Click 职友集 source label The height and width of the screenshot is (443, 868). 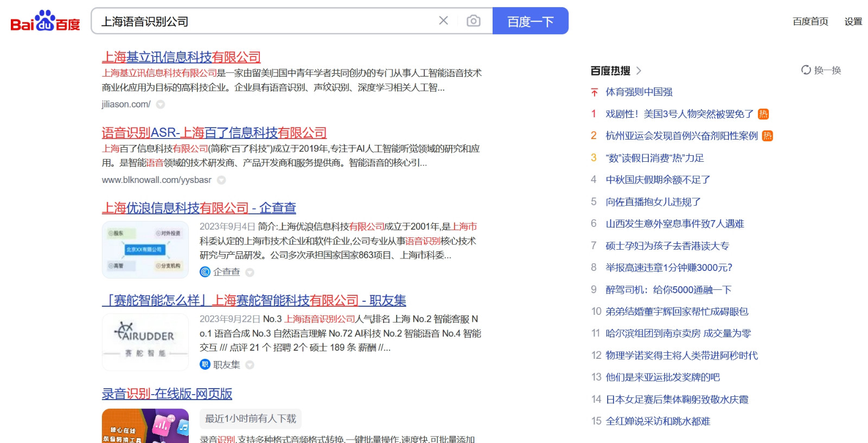coord(226,365)
